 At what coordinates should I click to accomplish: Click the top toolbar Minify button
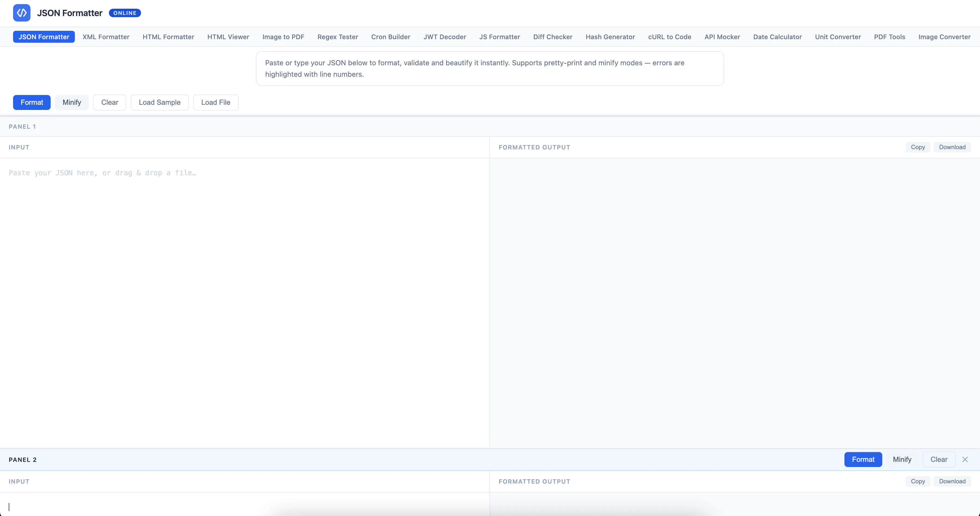point(72,102)
